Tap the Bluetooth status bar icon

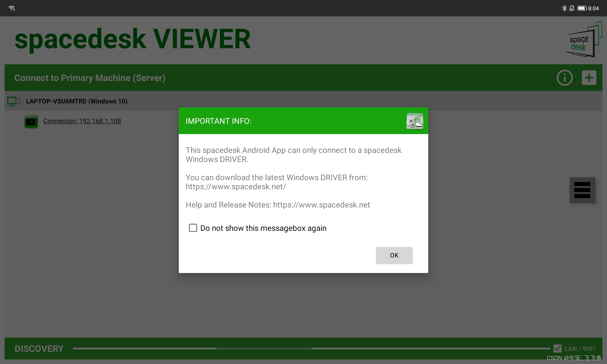click(564, 8)
